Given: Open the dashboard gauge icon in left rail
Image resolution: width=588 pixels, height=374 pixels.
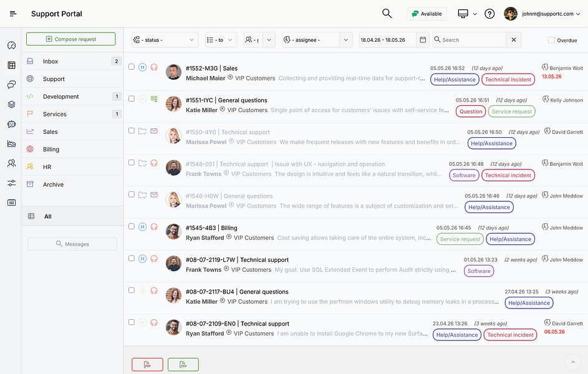Looking at the screenshot, I should (12, 46).
